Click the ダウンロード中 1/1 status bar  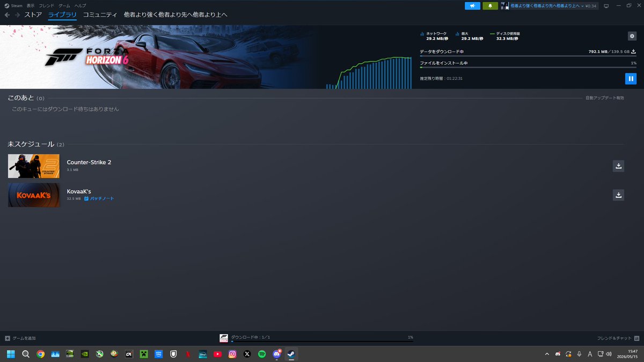251,337
